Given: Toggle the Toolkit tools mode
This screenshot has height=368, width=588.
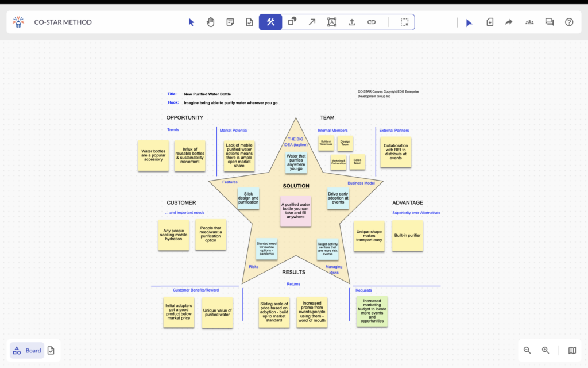Looking at the screenshot, I should (x=270, y=22).
